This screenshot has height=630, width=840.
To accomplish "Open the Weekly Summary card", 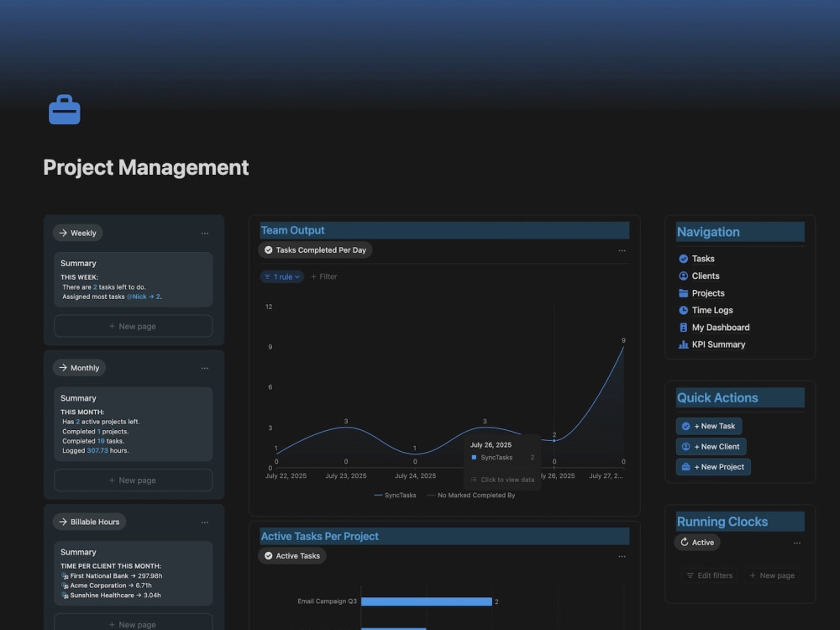I will pyautogui.click(x=134, y=280).
